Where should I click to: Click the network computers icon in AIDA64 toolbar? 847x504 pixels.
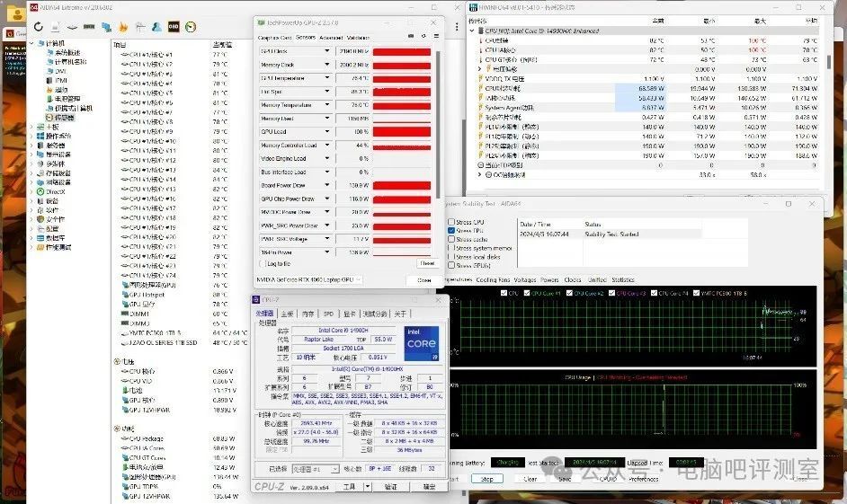click(106, 26)
